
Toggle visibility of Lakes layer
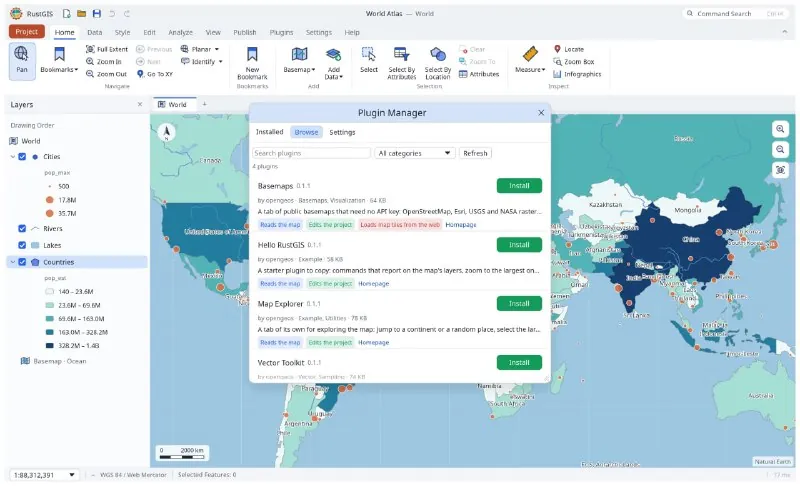(x=22, y=245)
